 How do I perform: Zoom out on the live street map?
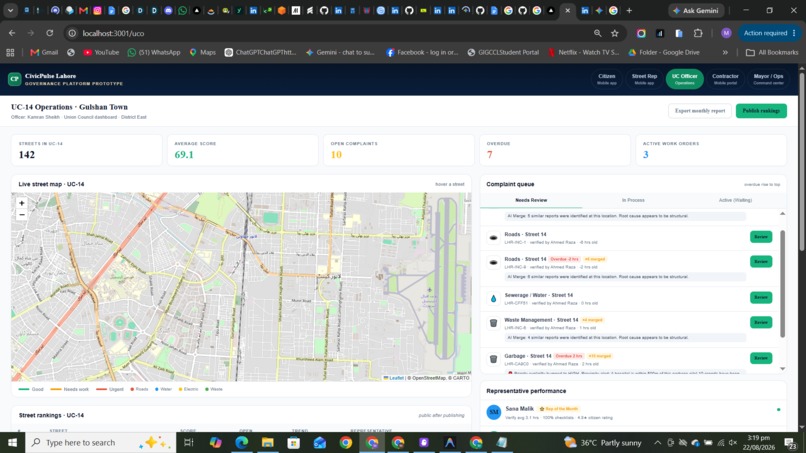click(x=22, y=215)
